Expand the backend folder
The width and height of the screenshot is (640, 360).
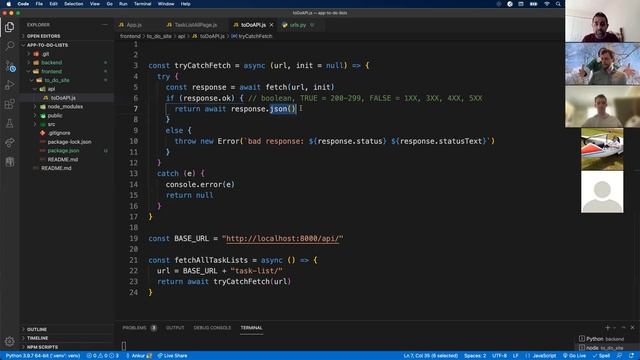click(51, 62)
